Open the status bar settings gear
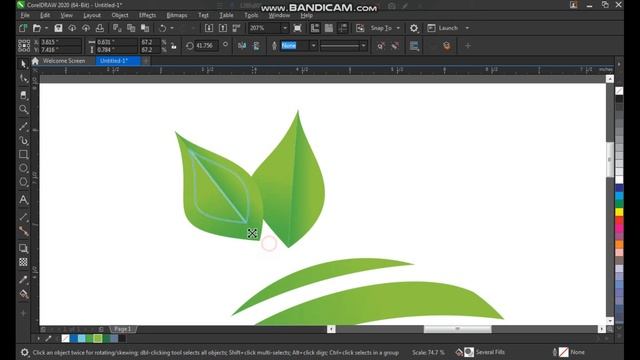 [24, 352]
